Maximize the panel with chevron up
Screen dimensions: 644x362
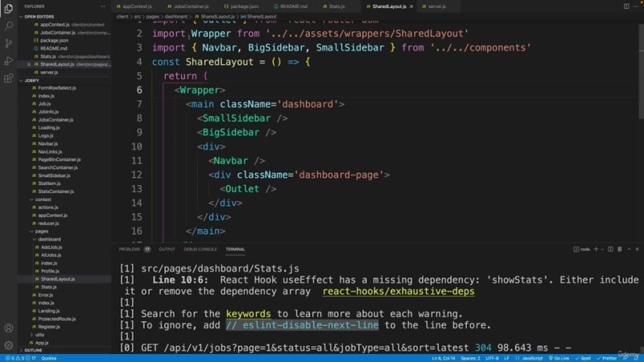[x=629, y=249]
